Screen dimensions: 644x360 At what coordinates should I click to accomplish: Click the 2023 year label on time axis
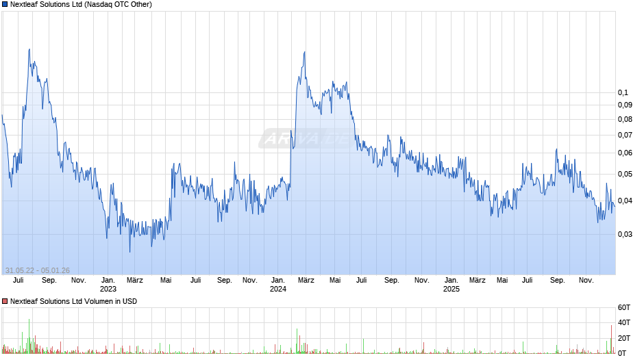click(108, 290)
